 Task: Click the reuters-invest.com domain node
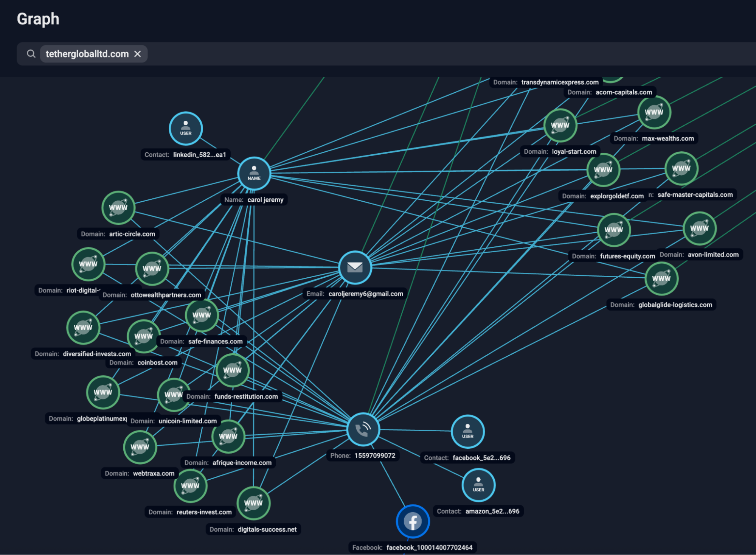tap(190, 486)
